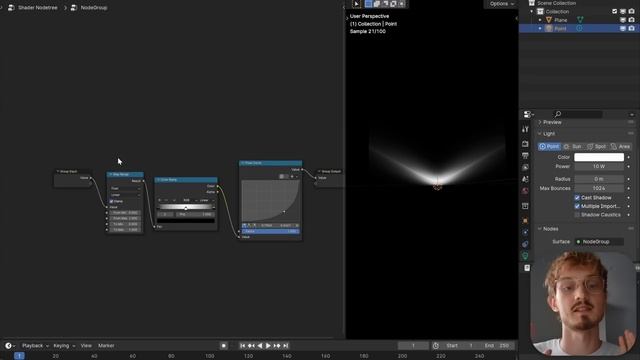Viewport: 640px width, 360px height.
Task: Open the Physics properties tab icon
Action: coord(525,232)
